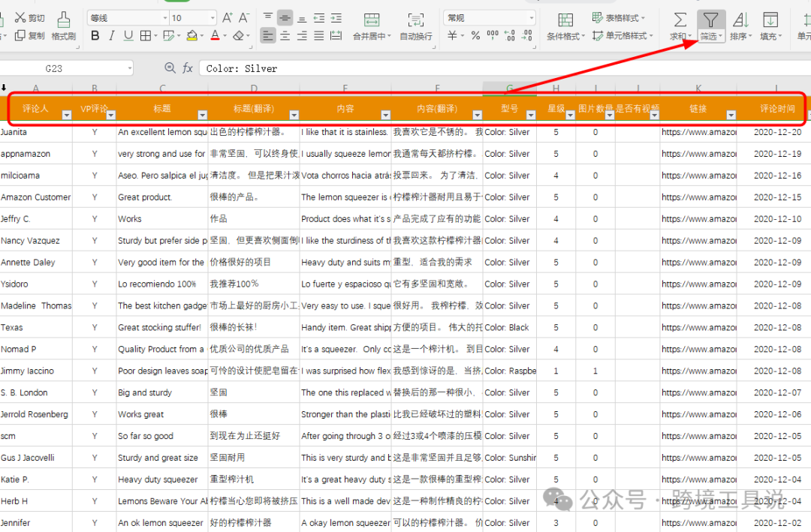Viewport: 811px width, 532px height.
Task: Open Table Style (表格样式) menu
Action: (619, 18)
